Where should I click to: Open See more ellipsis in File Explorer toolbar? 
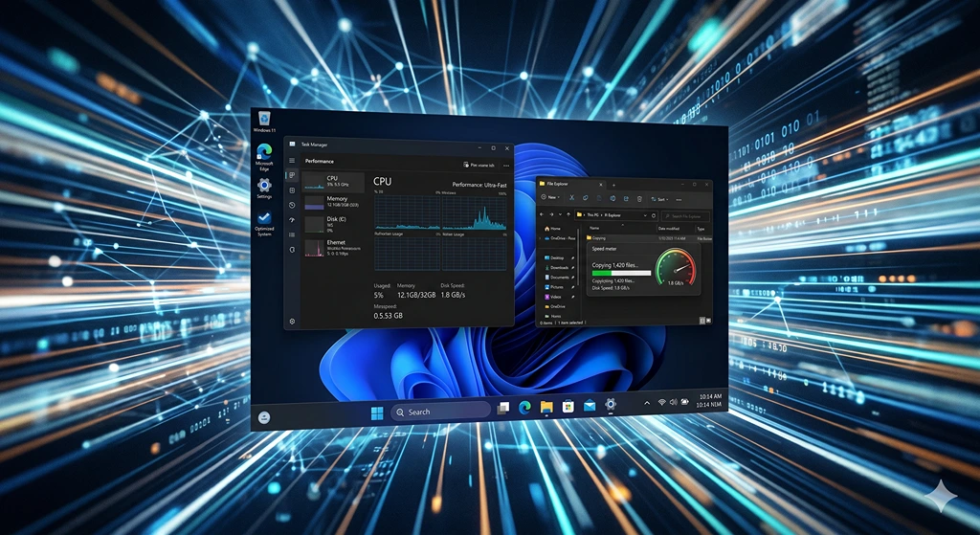[x=679, y=200]
